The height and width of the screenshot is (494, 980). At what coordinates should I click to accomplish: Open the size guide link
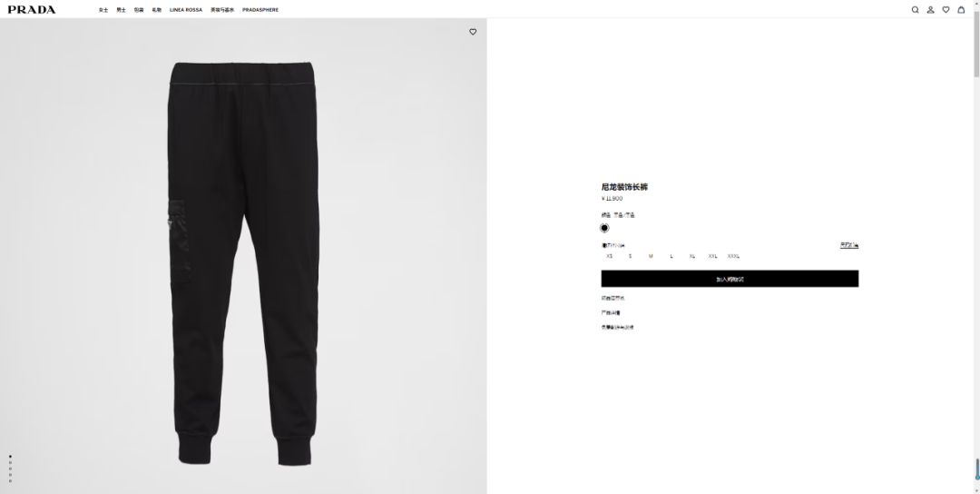(848, 245)
